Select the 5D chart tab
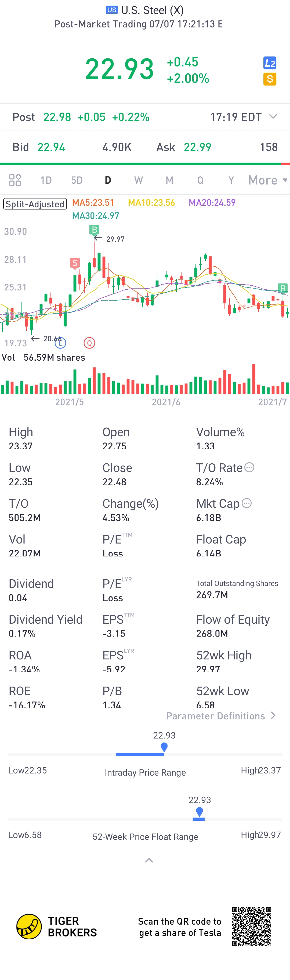The image size is (290, 980). pos(77,180)
